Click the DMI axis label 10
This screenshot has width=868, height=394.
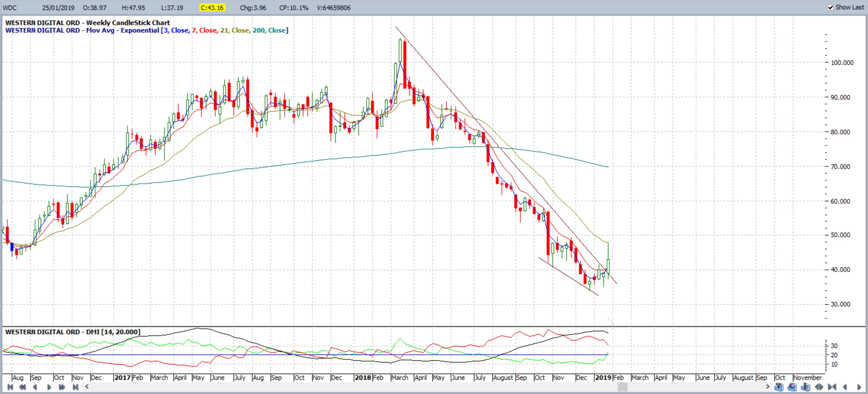click(834, 365)
